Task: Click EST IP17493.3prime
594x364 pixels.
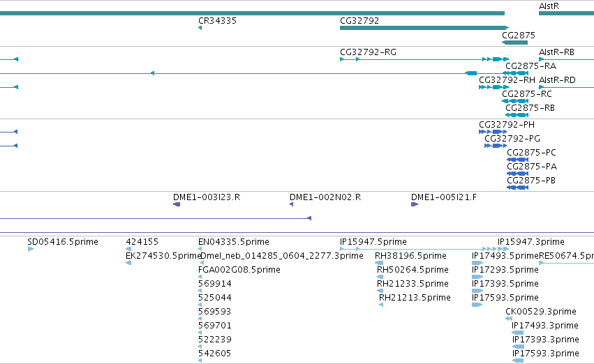Action: [x=544, y=326]
